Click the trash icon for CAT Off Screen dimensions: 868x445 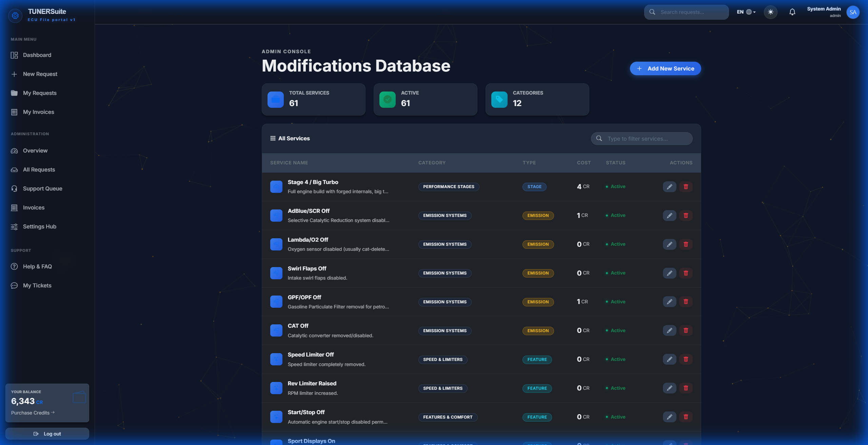click(686, 330)
